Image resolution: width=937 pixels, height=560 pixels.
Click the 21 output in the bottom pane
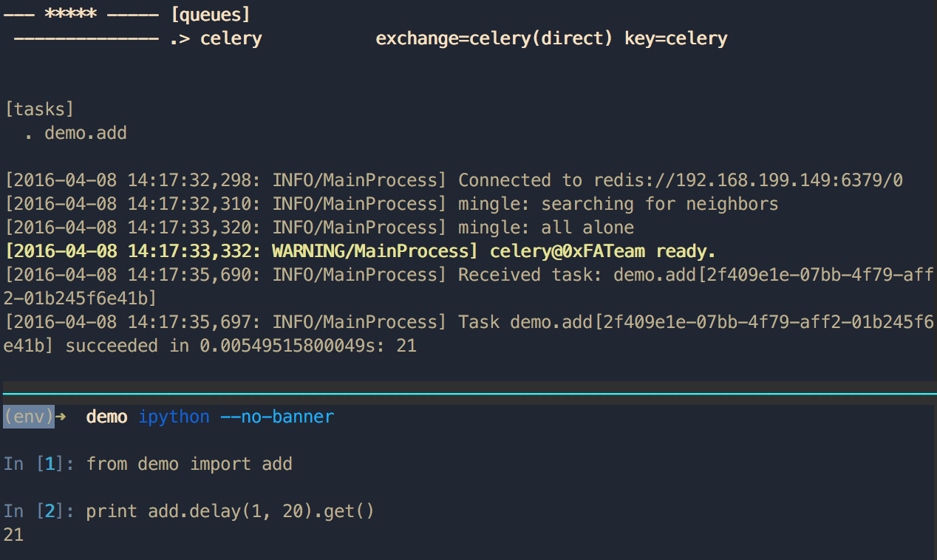point(13,535)
